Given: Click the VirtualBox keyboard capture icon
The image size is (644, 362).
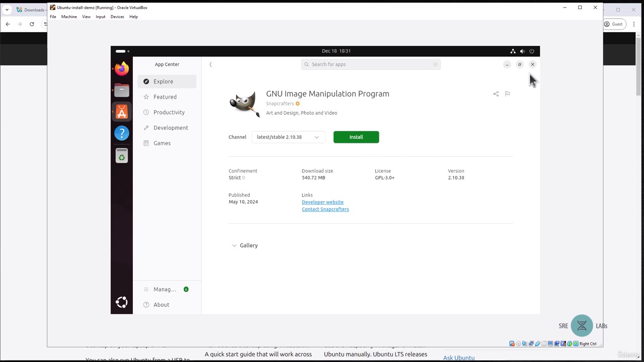Looking at the screenshot, I should click(576, 343).
